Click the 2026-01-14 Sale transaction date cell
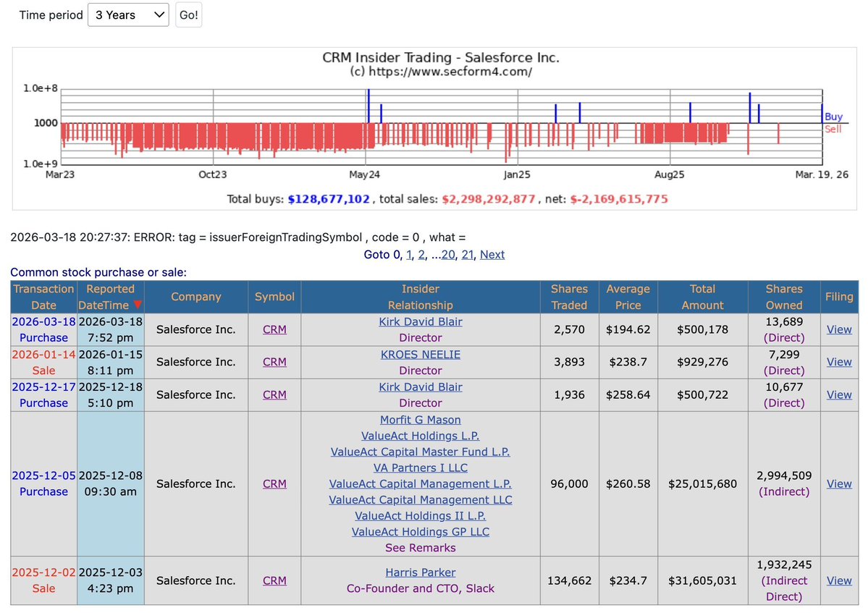 (43, 363)
